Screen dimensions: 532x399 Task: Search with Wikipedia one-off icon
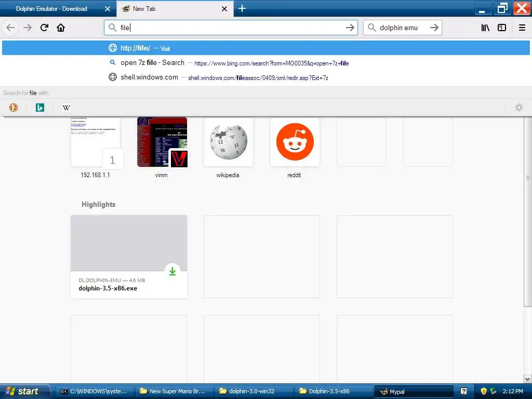[66, 108]
